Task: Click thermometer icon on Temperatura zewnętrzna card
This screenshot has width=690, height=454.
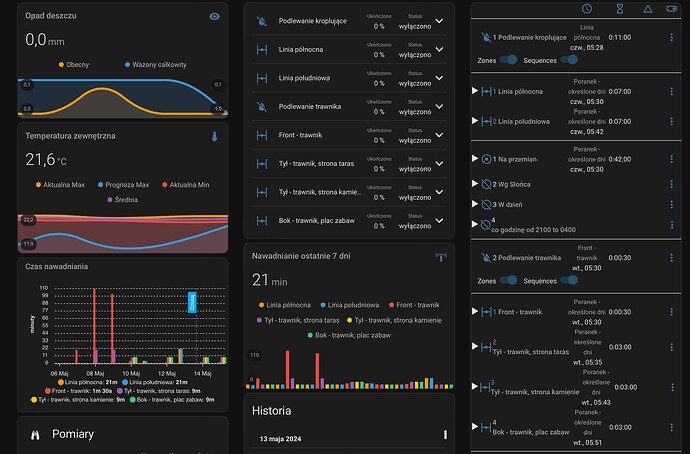Action: (x=214, y=136)
